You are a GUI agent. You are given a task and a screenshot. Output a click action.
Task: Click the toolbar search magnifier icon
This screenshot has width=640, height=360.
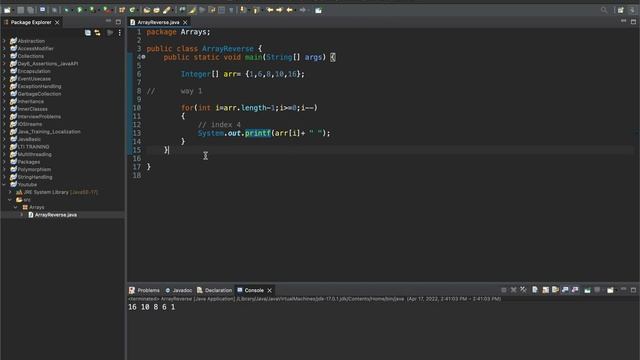pos(604,10)
